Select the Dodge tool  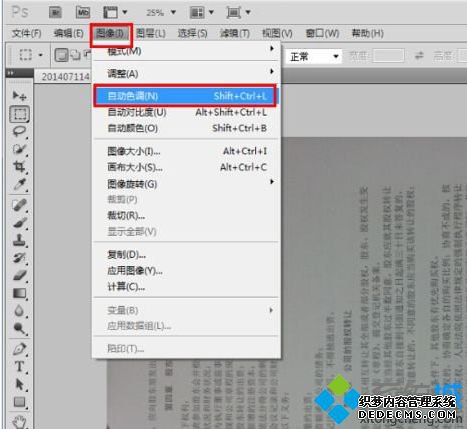[20, 329]
